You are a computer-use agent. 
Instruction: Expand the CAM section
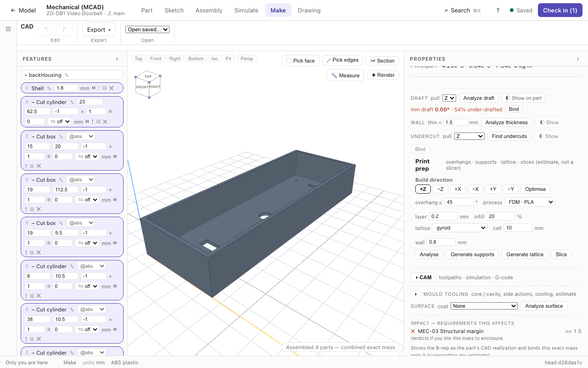[x=423, y=277]
